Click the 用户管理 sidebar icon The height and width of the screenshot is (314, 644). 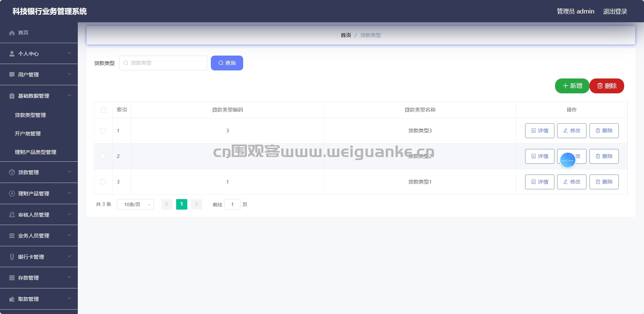[x=12, y=74]
